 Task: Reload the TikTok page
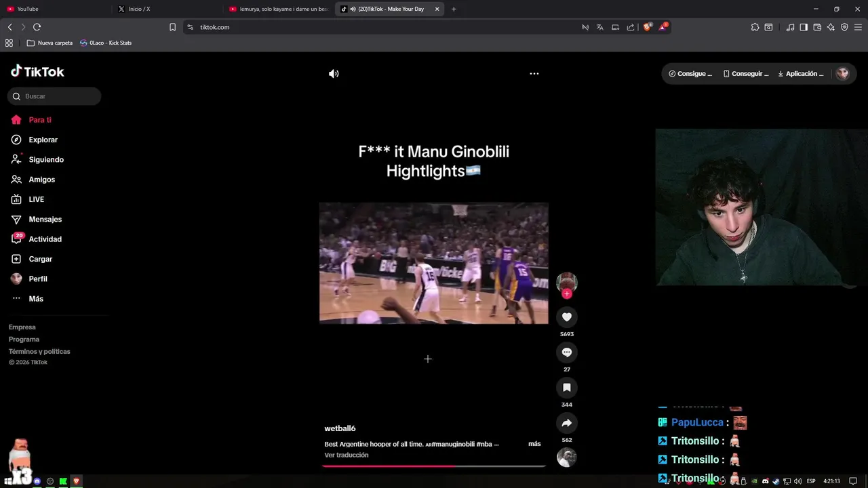(37, 27)
